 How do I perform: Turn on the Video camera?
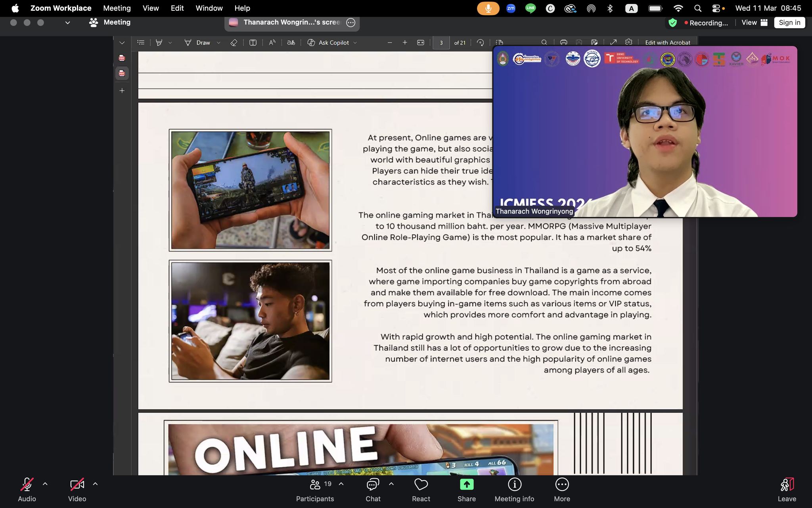[x=77, y=485]
